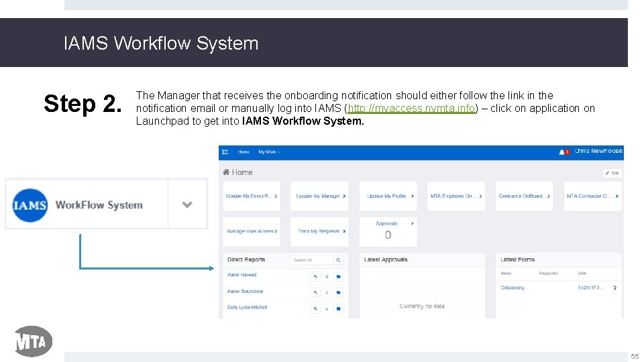
Task: Open the Onboarding form row arrow
Action: pyautogui.click(x=615, y=288)
